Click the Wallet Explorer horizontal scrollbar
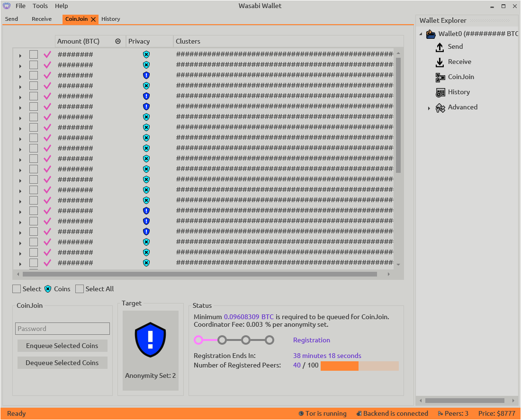 [465, 401]
